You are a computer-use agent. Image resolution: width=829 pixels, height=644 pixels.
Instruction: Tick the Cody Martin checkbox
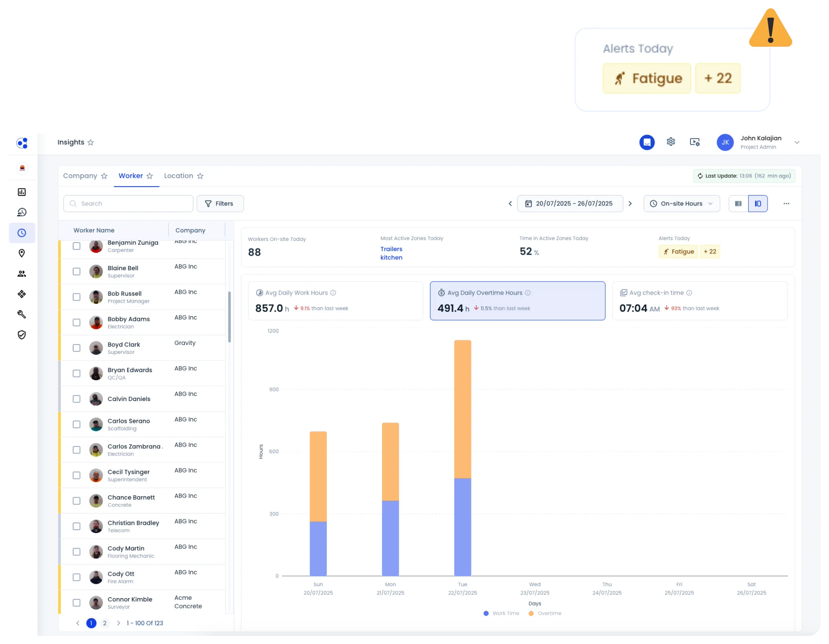[76, 552]
